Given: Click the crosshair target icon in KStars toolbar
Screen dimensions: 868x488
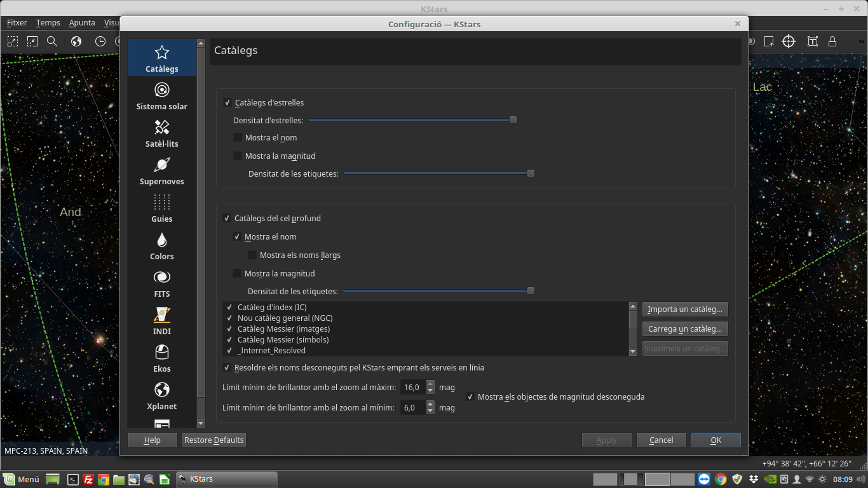Looking at the screenshot, I should click(789, 41).
